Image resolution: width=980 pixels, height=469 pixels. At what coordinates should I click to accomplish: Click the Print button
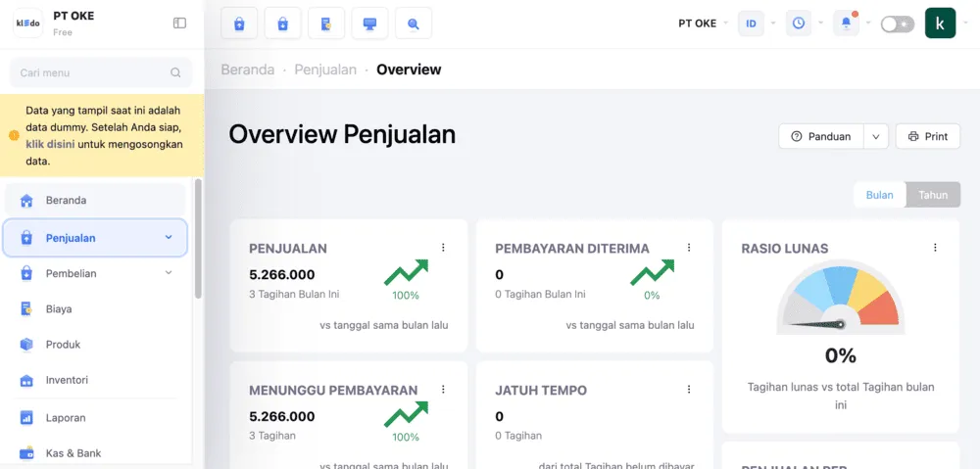point(928,136)
